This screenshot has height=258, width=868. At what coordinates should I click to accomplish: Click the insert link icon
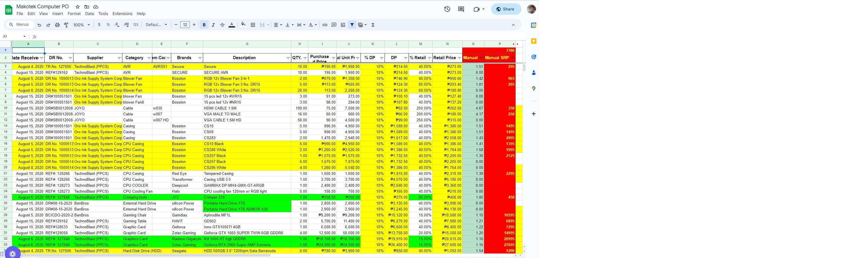[325, 25]
